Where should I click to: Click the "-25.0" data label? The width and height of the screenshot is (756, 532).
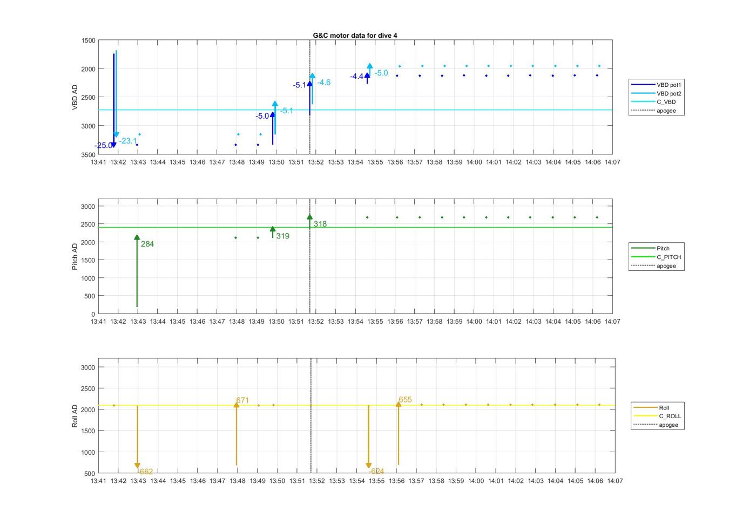(104, 146)
